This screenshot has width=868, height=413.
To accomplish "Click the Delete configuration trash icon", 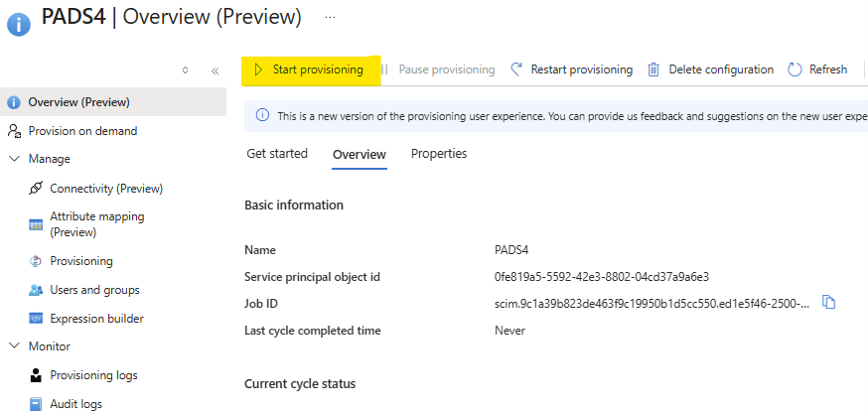I will 653,69.
